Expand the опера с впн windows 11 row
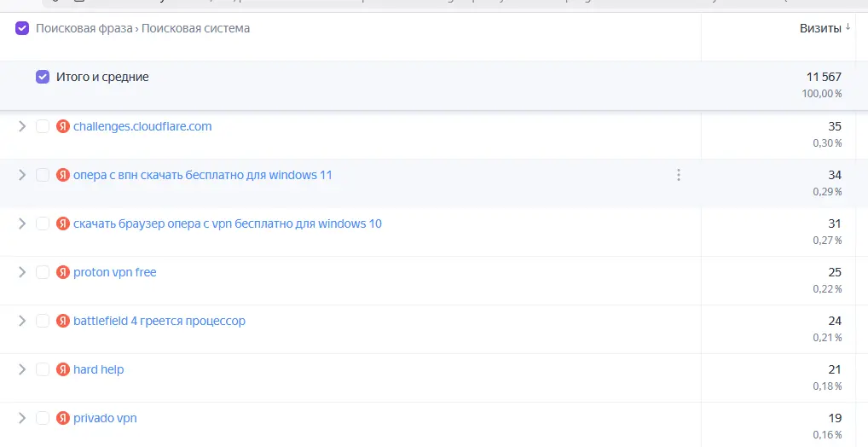The width and height of the screenshot is (868, 447). tap(22, 175)
